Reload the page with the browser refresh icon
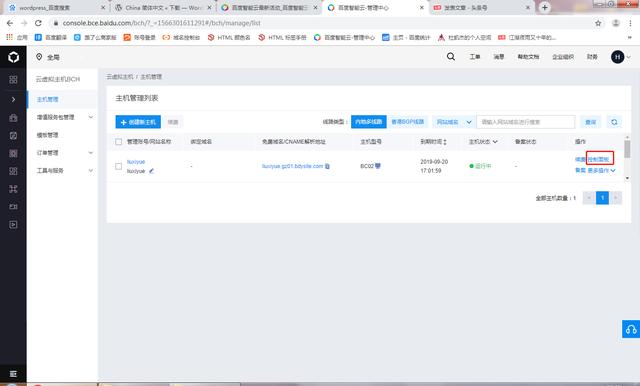Screen dimensions: 640x386 (38, 23)
